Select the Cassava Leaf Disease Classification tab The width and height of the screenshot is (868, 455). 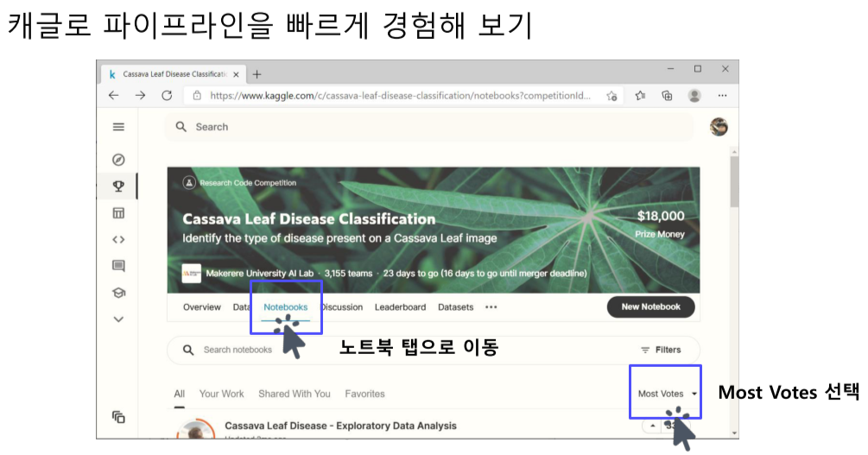174,74
